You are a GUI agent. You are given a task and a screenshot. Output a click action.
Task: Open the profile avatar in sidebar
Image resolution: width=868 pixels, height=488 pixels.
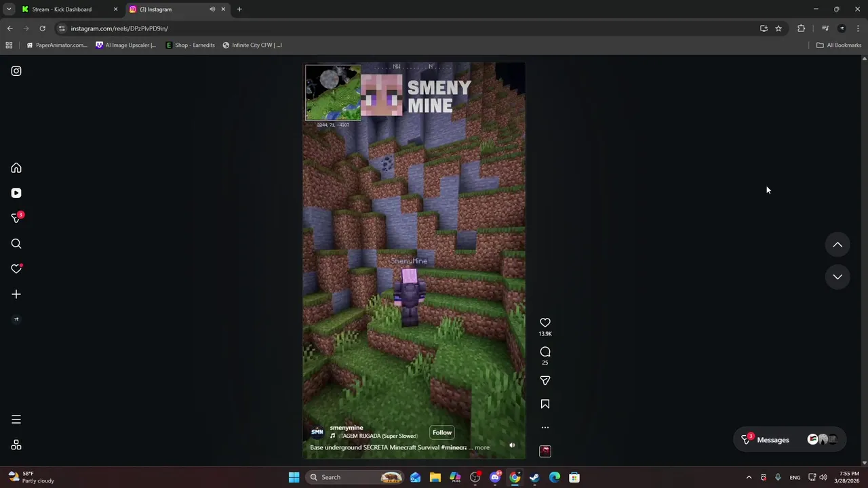(x=16, y=319)
